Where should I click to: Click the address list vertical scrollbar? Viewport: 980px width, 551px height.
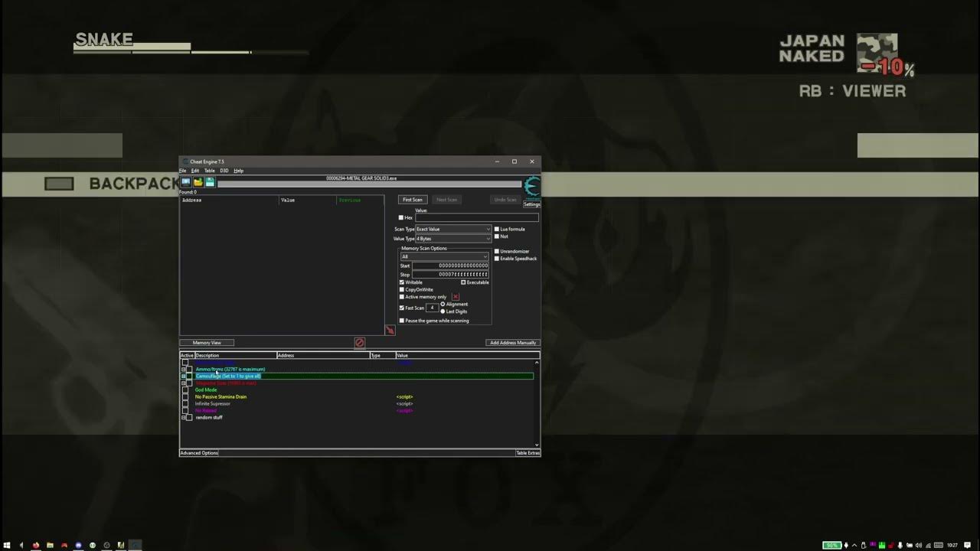pos(537,403)
